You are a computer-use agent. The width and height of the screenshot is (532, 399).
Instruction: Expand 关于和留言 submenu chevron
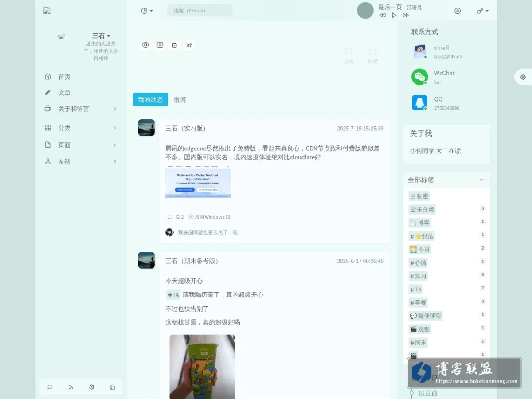[x=115, y=109]
